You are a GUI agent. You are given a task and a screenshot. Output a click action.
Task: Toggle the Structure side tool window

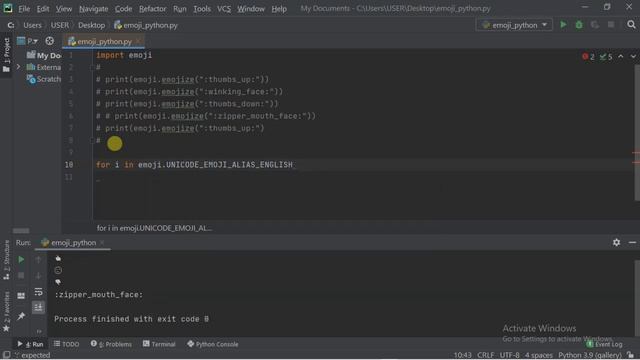pos(6,260)
